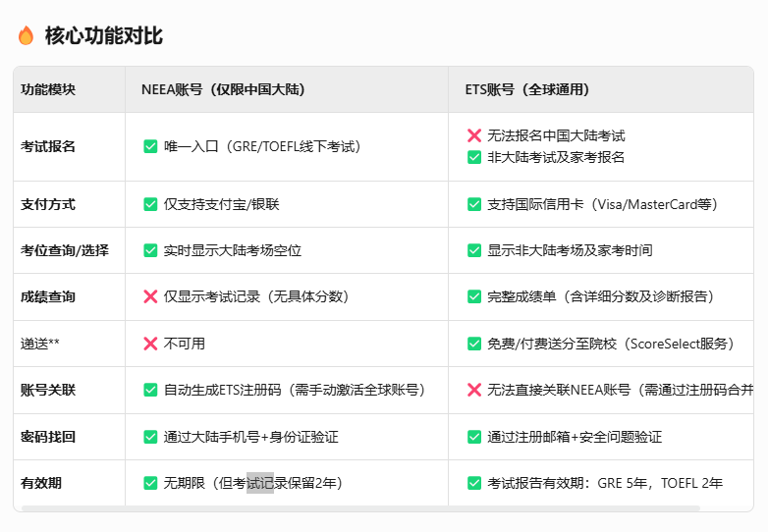Click the text 通过注册邮箱+安全问题验证
This screenshot has height=532, width=768.
coord(575,437)
